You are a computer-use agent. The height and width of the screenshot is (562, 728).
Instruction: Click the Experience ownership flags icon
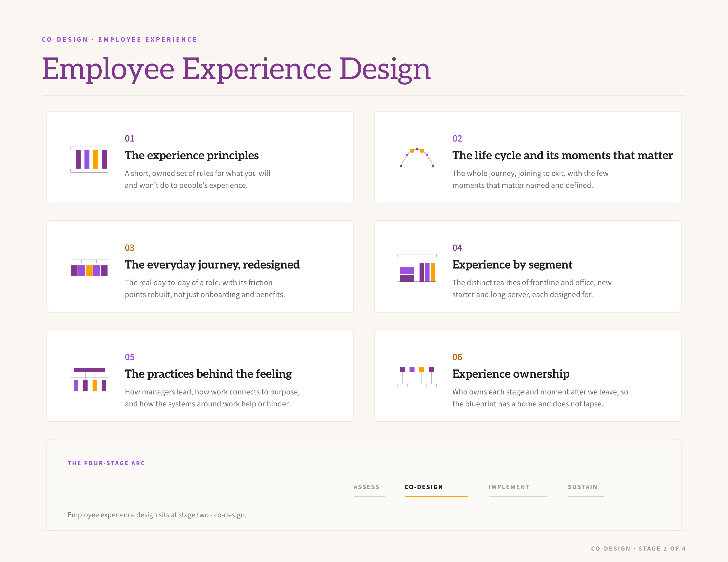coord(417,377)
